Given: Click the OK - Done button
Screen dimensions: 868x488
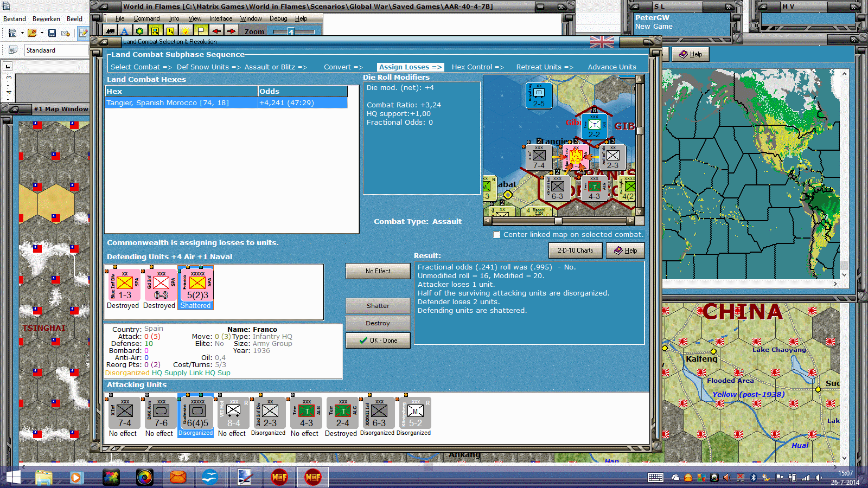Looking at the screenshot, I should coord(378,341).
